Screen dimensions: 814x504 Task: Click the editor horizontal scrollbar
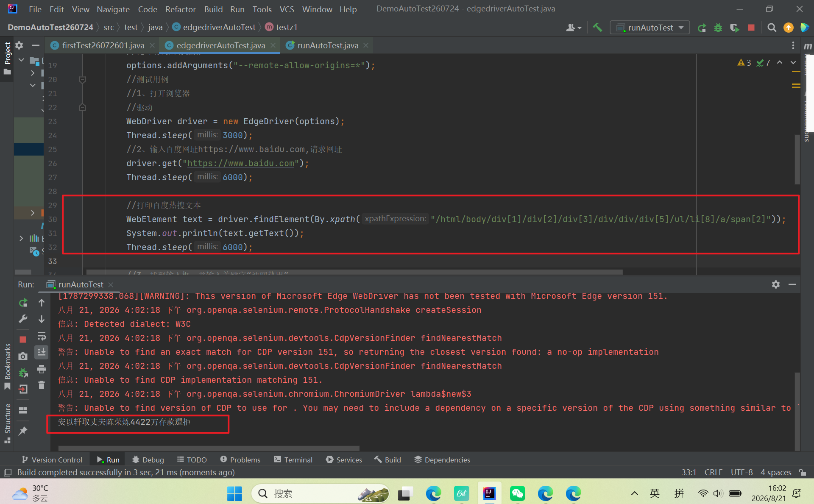[x=354, y=272]
